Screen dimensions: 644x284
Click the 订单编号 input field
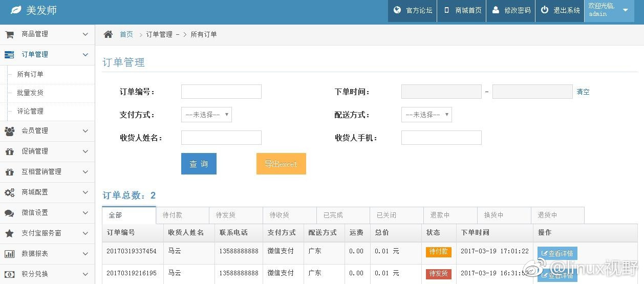(x=221, y=92)
